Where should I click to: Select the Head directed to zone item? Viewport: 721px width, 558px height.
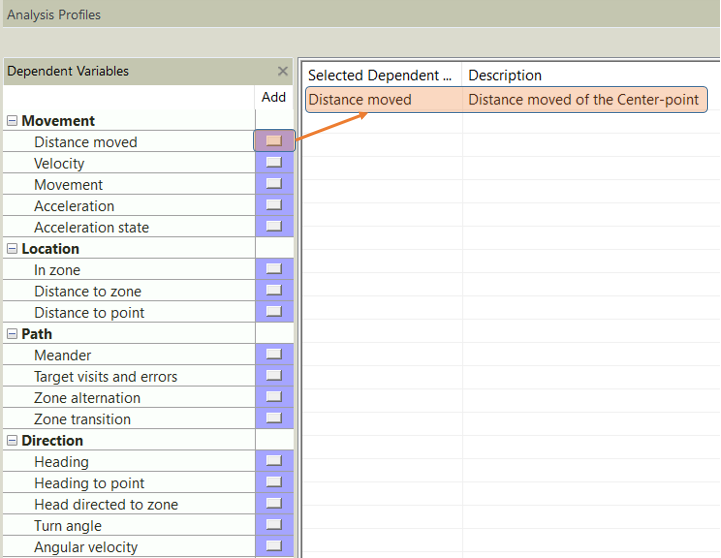tap(106, 505)
